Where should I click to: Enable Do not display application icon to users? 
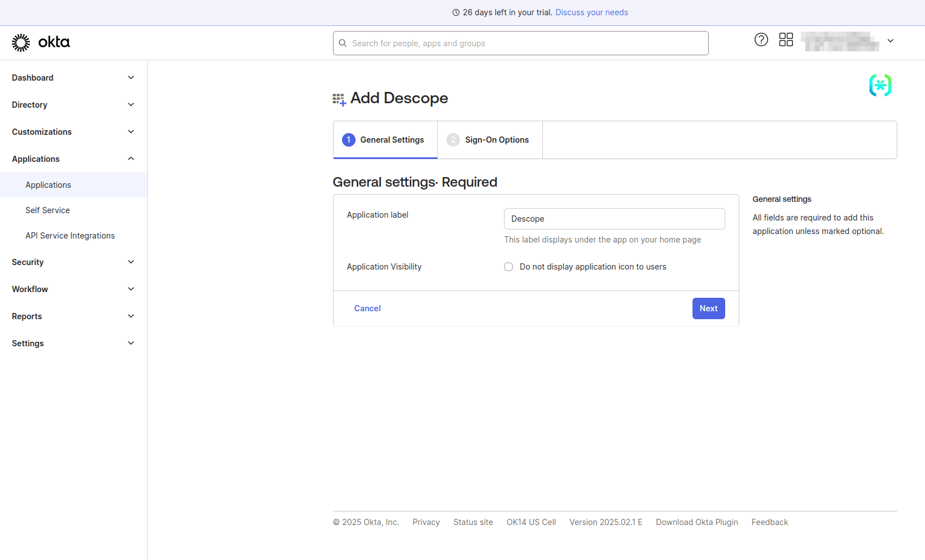pos(508,266)
